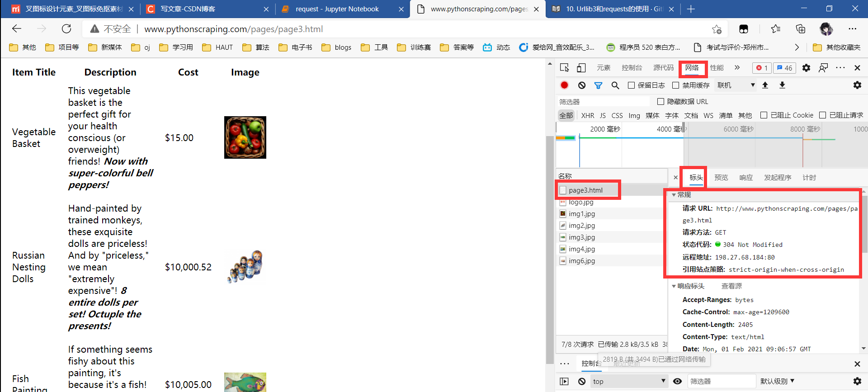868x392 pixels.
Task: Open network search magnifier
Action: click(x=615, y=85)
